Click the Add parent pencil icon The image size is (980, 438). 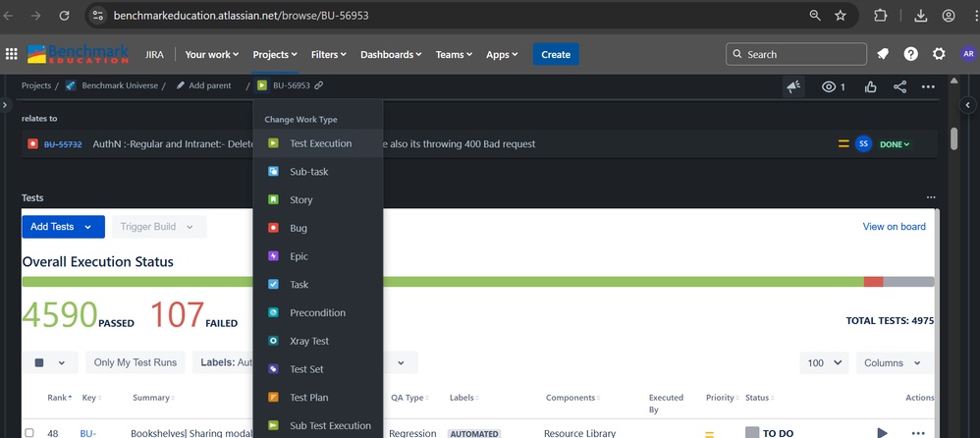[181, 85]
